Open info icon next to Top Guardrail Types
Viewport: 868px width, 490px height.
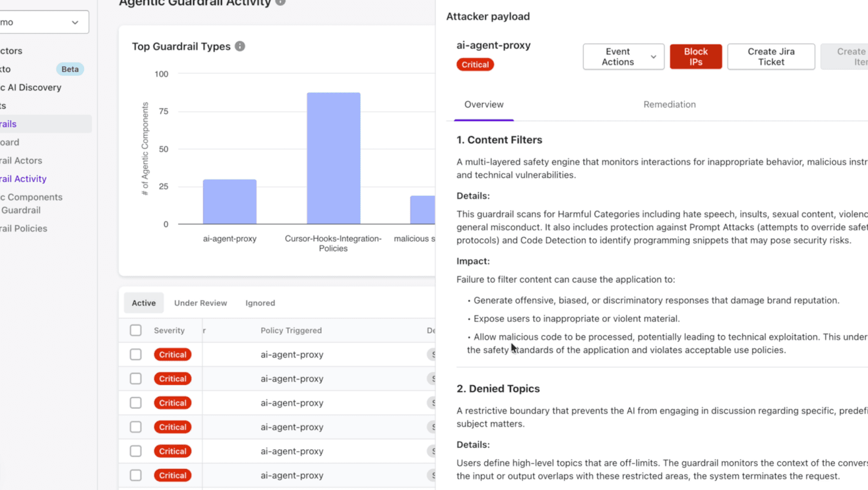[x=240, y=46]
